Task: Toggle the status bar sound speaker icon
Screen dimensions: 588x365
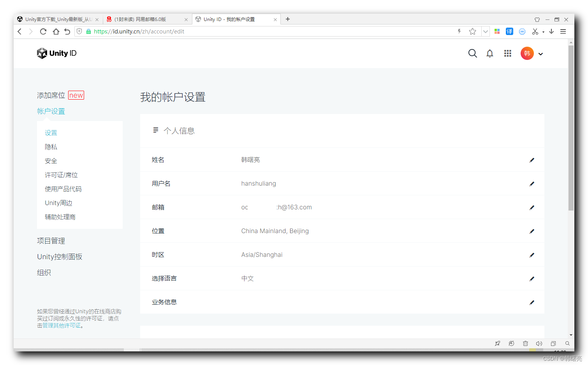Action: [539, 344]
